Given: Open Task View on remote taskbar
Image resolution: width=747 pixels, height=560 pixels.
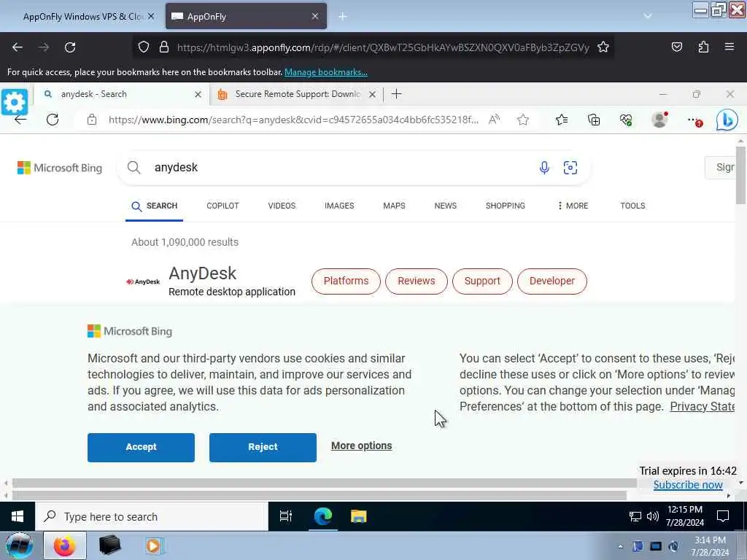Looking at the screenshot, I should 286,516.
